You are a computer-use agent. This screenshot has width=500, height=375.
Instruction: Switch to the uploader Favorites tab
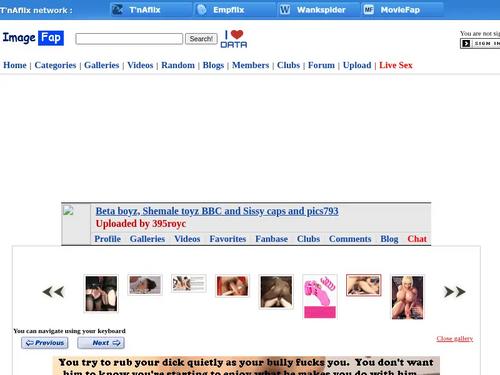228,239
